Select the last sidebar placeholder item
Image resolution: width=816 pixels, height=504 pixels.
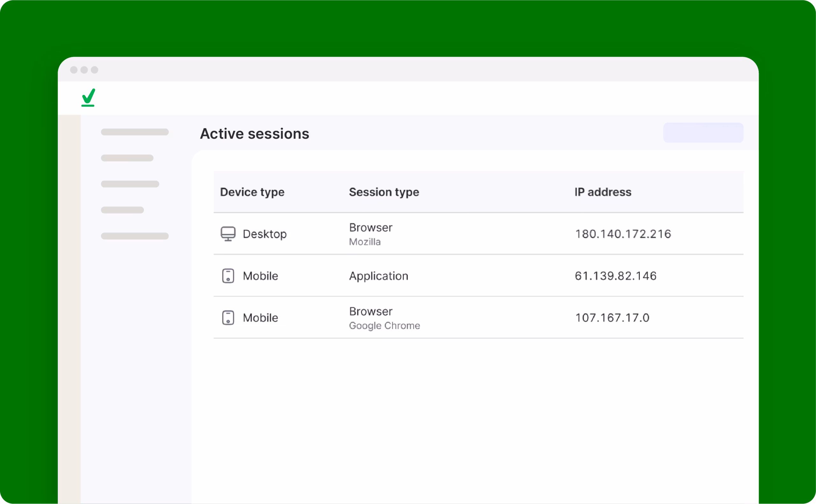point(135,236)
